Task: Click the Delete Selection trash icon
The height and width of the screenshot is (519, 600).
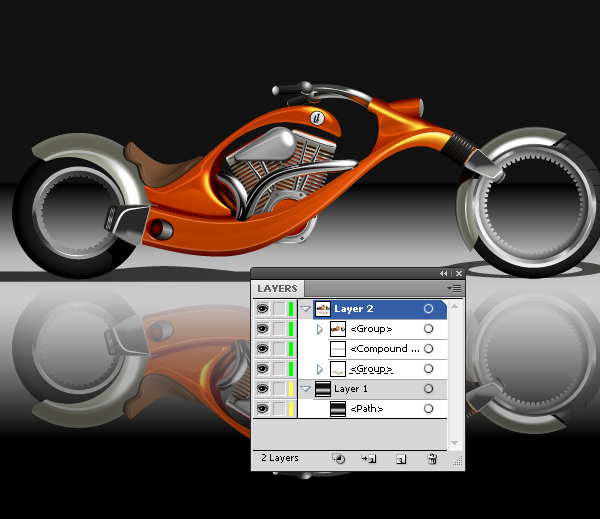Action: click(x=432, y=459)
